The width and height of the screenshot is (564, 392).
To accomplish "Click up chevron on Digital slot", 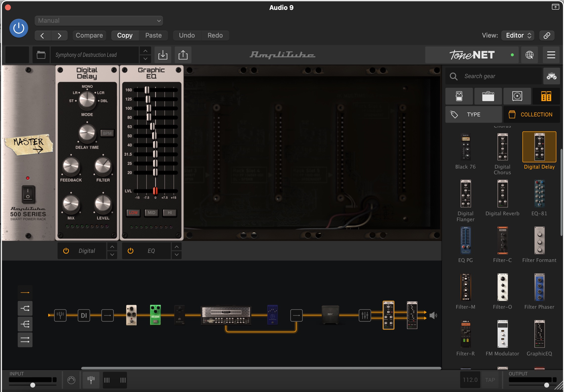I will 112,247.
